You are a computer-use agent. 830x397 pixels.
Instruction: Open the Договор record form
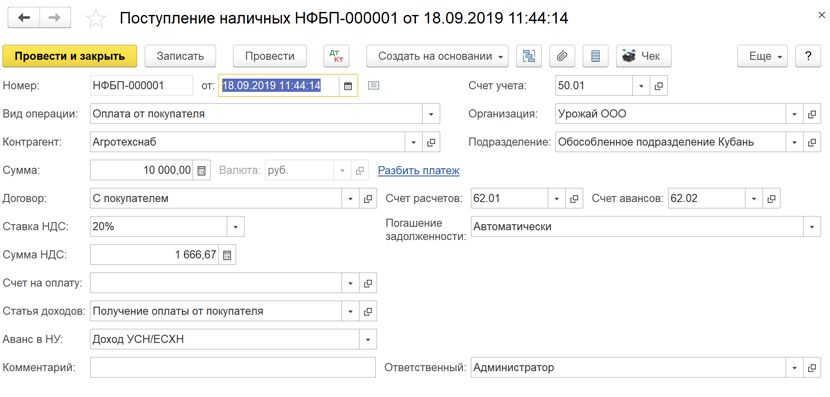[368, 198]
